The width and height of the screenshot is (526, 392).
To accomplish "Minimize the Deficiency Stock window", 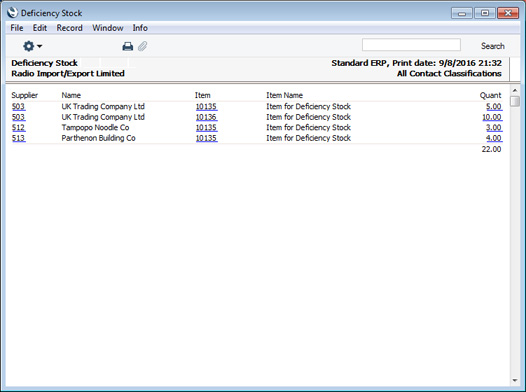I will click(x=462, y=13).
